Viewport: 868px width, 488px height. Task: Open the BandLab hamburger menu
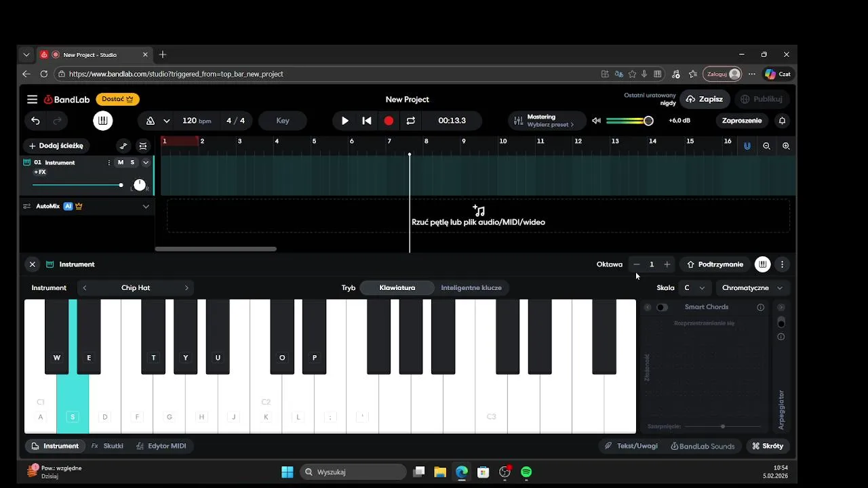click(x=32, y=99)
